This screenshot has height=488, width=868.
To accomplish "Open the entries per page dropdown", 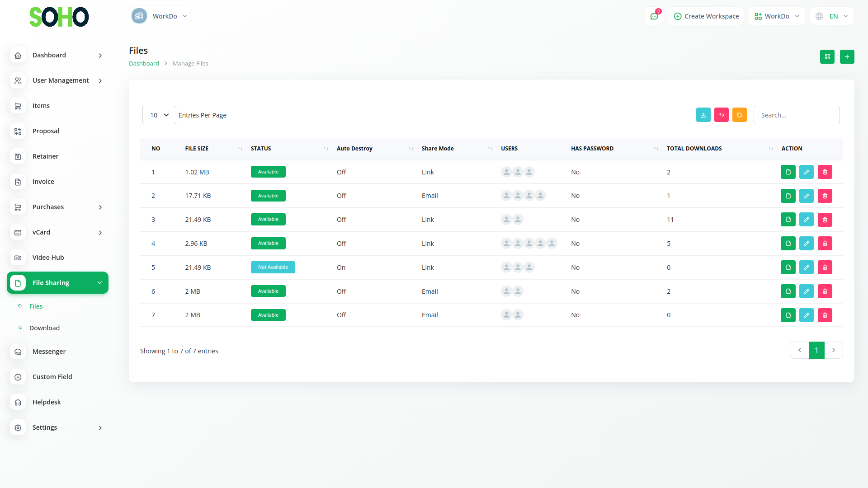I will click(x=159, y=115).
